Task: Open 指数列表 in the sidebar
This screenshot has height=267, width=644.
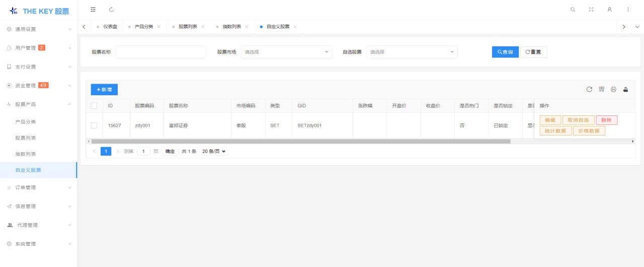Action: 26,154
